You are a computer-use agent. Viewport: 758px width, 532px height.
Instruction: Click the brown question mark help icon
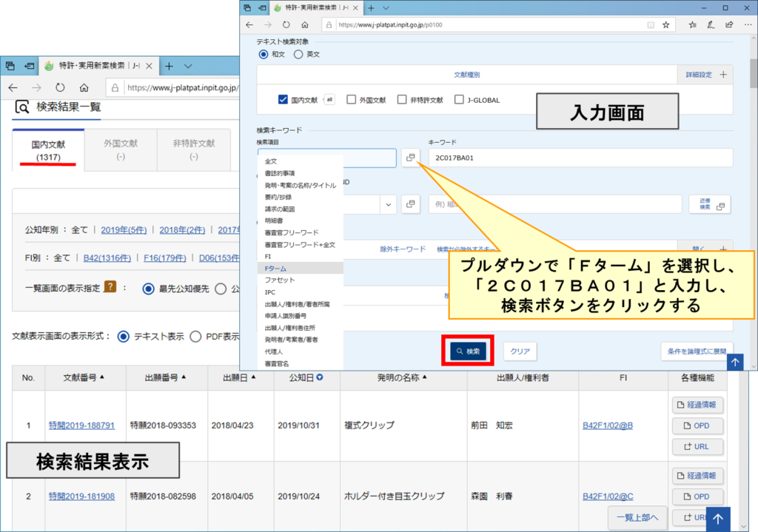110,288
